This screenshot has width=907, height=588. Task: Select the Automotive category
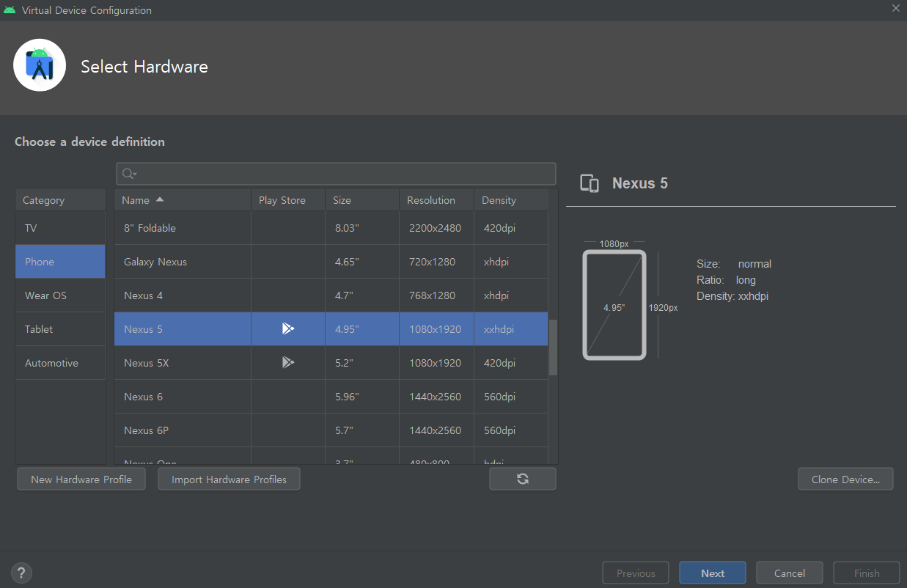coord(60,363)
